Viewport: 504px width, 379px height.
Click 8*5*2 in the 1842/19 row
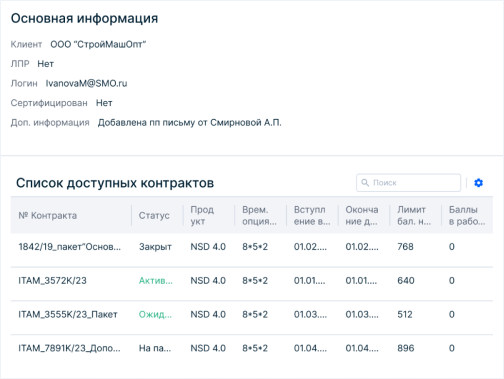click(x=255, y=247)
